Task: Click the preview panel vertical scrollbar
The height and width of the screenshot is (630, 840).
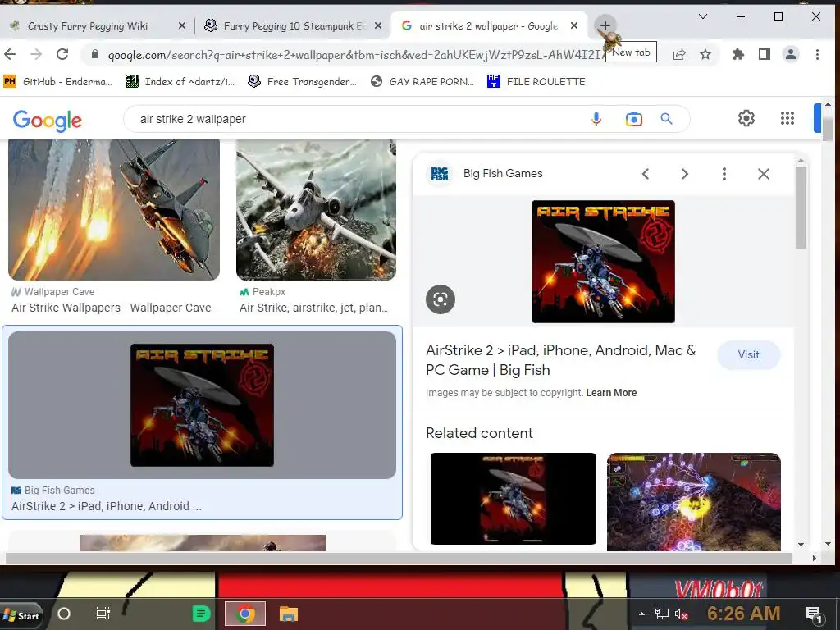Action: tap(801, 207)
